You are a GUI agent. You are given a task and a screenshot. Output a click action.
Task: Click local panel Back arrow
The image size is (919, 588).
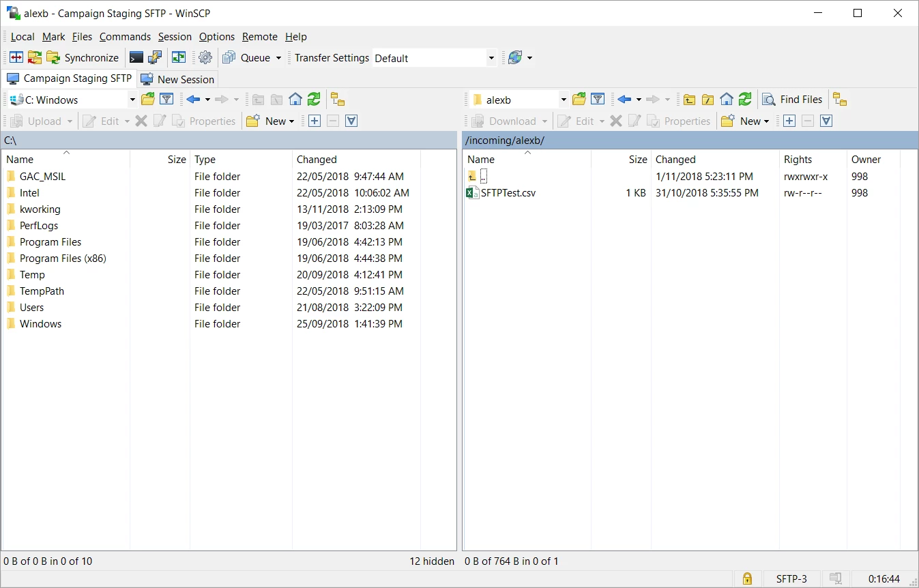click(193, 100)
